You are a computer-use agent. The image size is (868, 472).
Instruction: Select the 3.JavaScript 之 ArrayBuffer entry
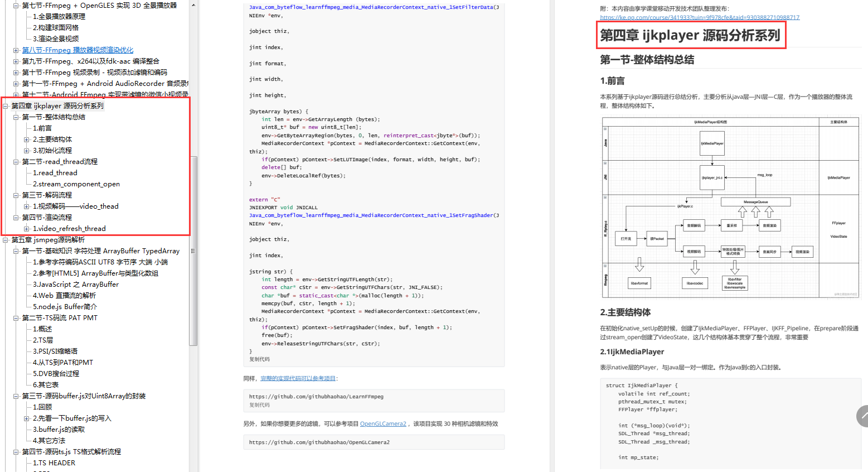point(76,285)
